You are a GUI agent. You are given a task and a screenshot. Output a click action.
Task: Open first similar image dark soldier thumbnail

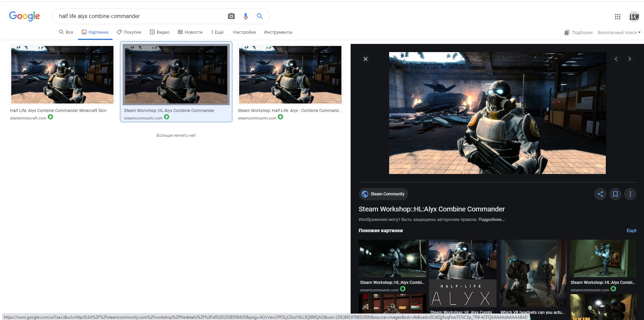click(x=393, y=258)
